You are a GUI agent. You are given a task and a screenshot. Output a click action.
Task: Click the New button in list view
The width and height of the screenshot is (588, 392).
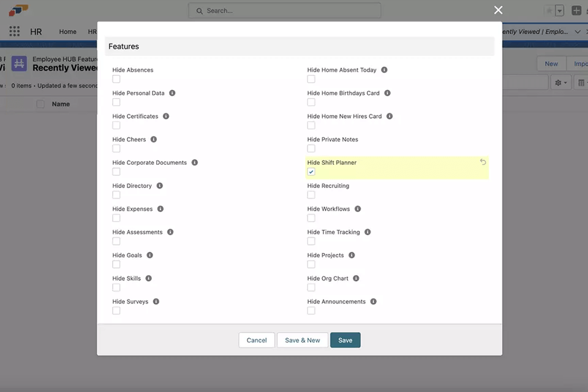[551, 64]
